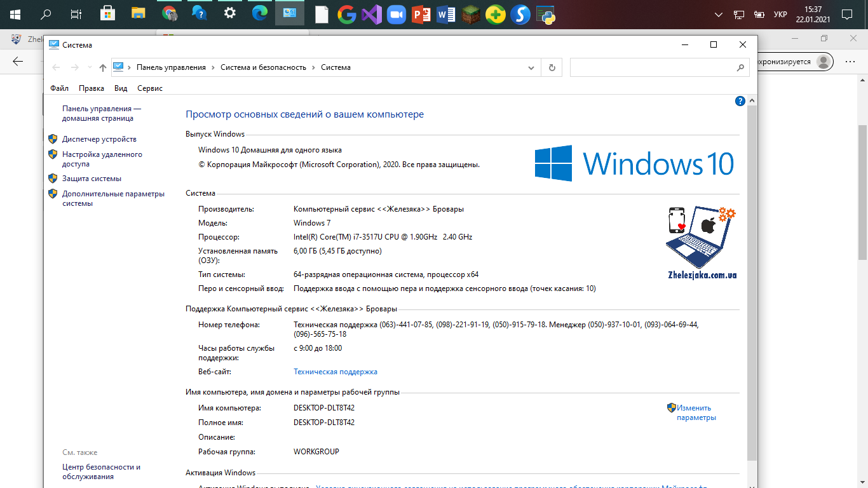Open the blank document taskbar icon
This screenshot has width=868, height=488.
pos(322,13)
